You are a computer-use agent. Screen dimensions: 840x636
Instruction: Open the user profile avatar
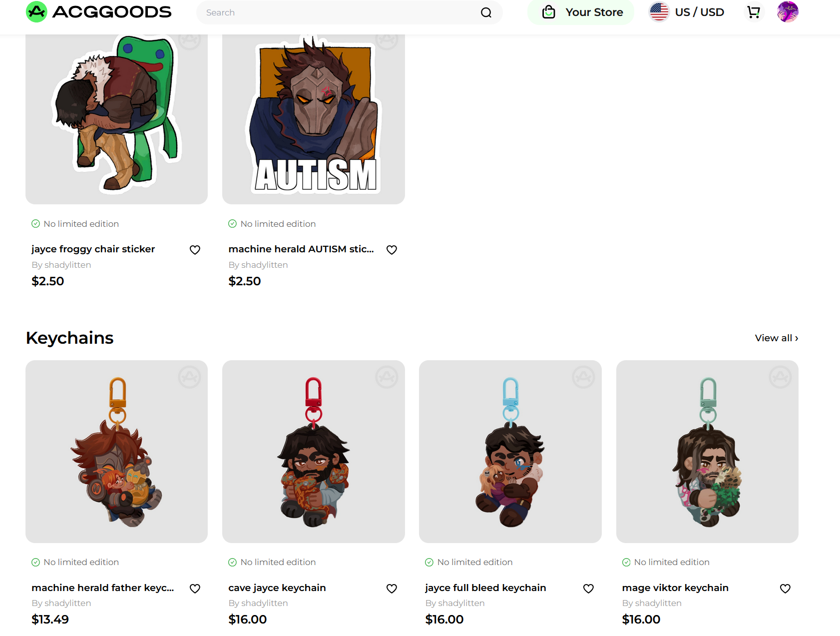(788, 12)
